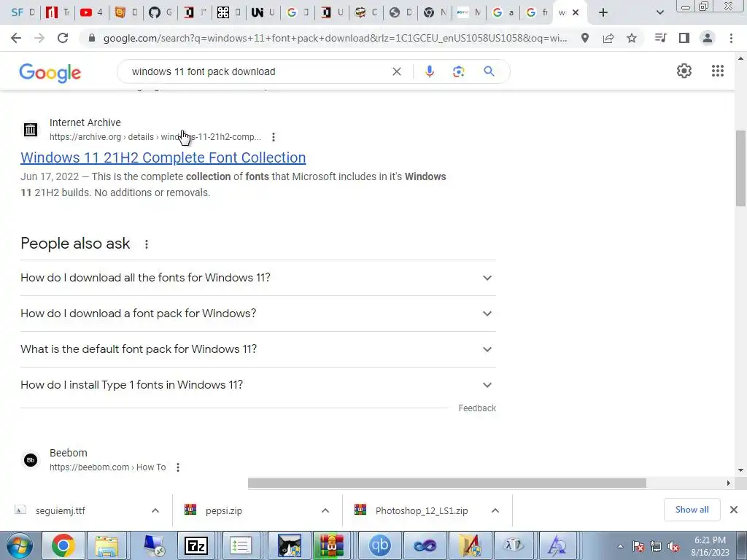Open Google quick settings gear
The image size is (747, 560).
(684, 71)
